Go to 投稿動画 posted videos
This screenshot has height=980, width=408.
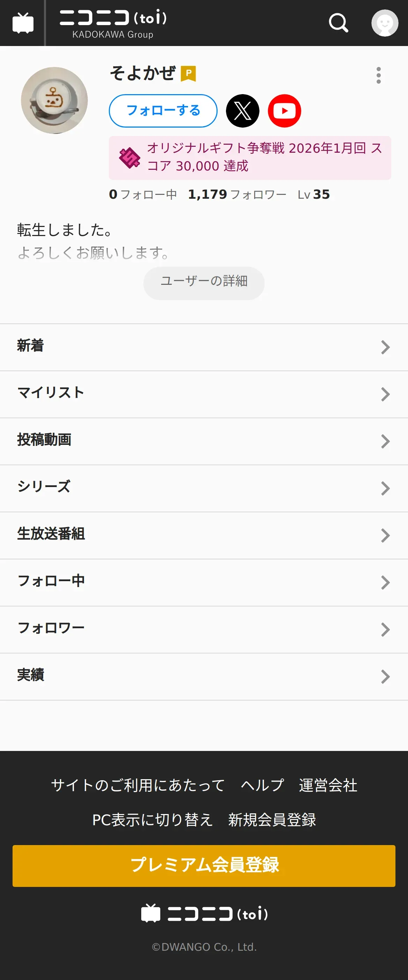(x=204, y=441)
